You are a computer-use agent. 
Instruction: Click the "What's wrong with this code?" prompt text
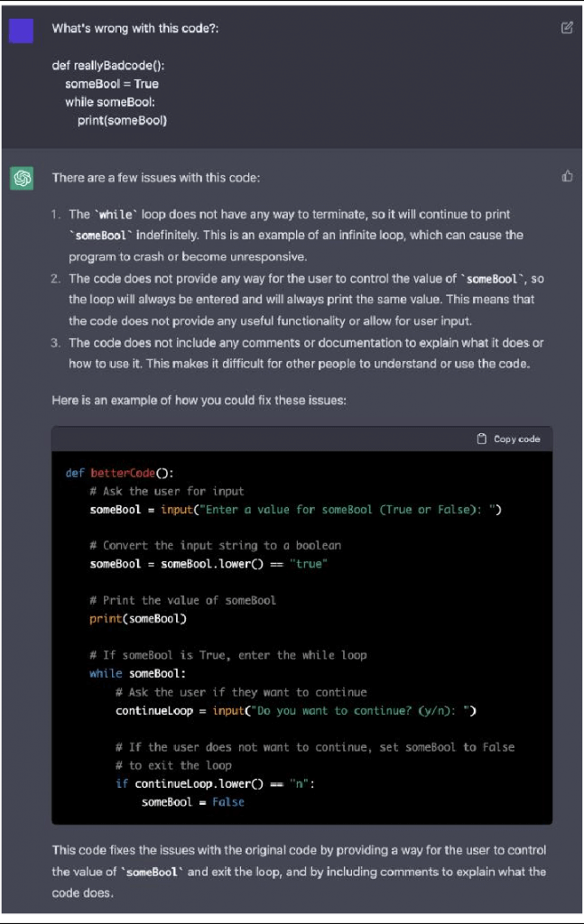[135, 28]
